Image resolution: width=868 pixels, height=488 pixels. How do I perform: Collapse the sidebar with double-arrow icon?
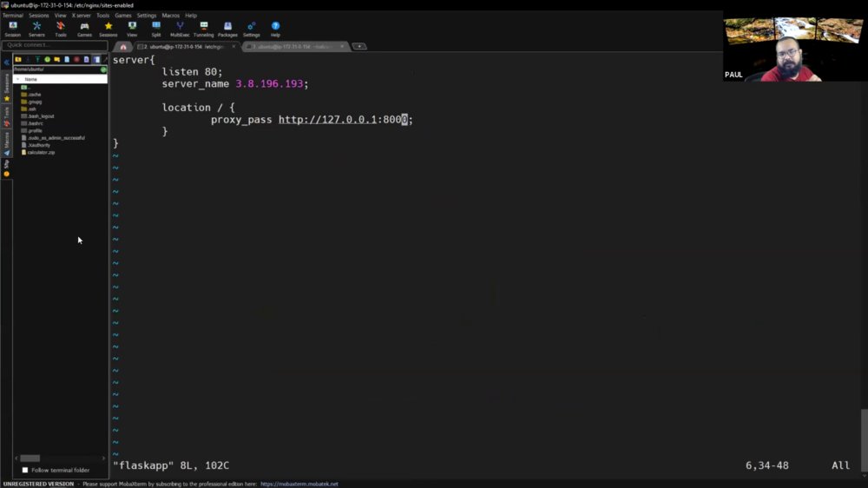point(7,62)
